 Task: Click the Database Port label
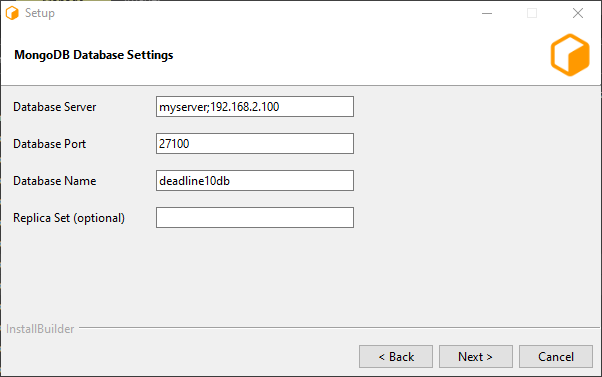(x=50, y=144)
